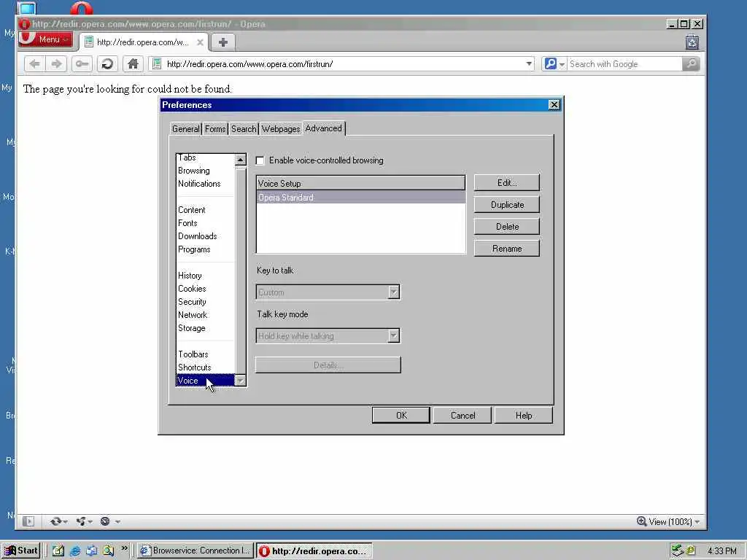The height and width of the screenshot is (560, 747).
Task: Open the closed tabs trash icon
Action: (692, 42)
